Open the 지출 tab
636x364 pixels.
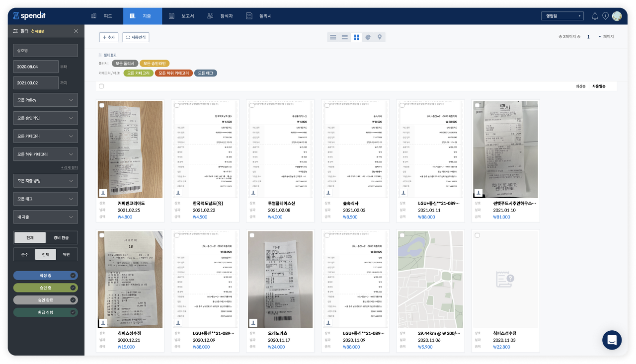143,16
